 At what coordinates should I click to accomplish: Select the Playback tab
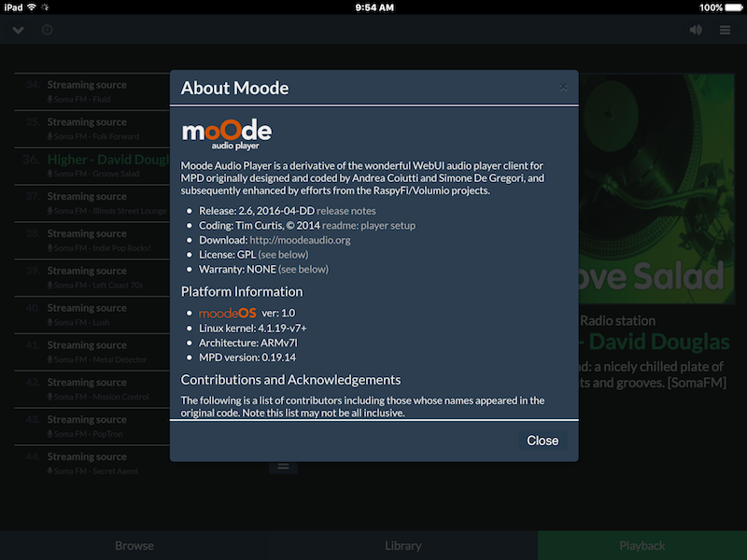642,546
